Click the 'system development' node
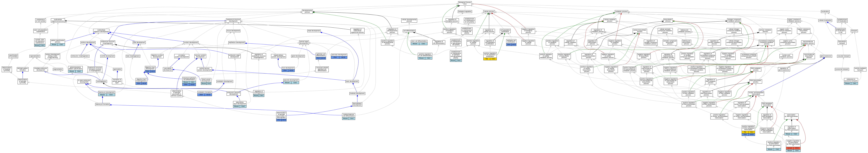The image size is (868, 153). tap(191, 42)
